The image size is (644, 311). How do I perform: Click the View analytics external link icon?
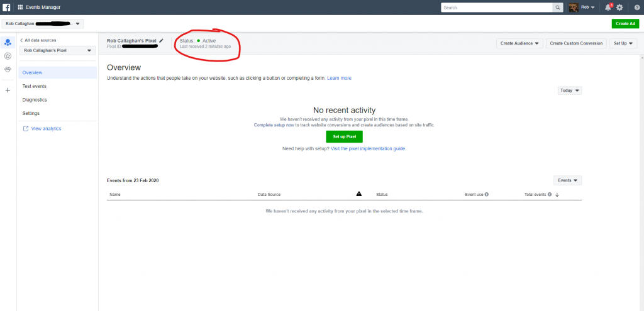[x=25, y=128]
